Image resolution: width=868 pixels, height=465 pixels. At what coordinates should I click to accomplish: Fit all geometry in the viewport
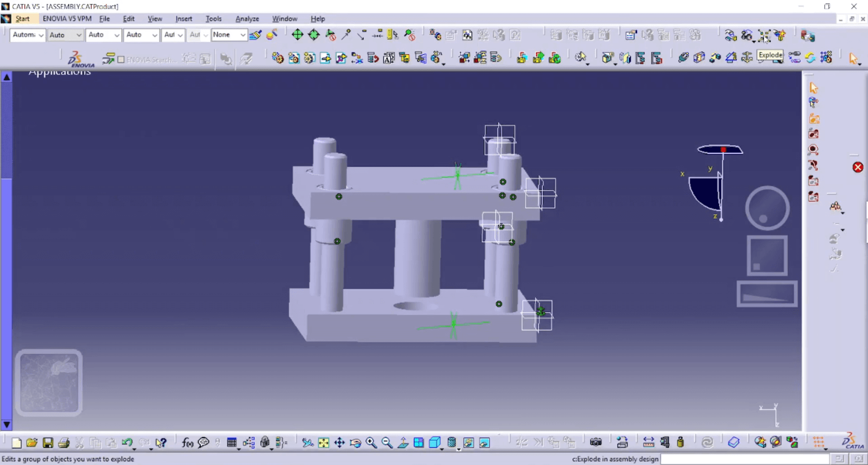[323, 442]
